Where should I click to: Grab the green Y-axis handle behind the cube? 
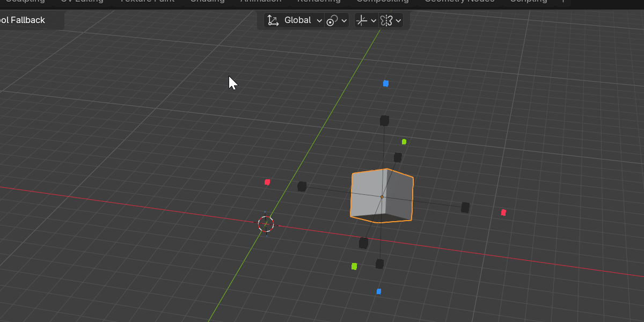(x=404, y=142)
